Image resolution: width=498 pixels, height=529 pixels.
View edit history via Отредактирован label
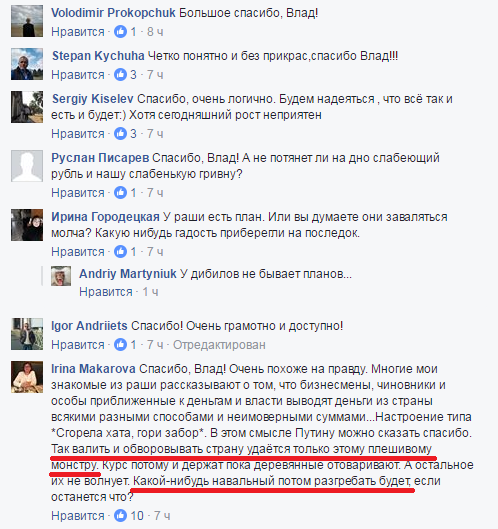219,345
